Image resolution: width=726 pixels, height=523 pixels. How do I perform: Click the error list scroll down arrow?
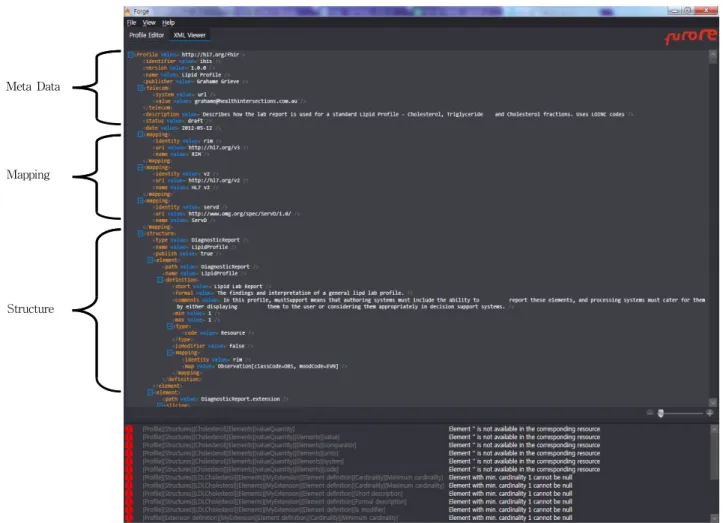pos(713,518)
